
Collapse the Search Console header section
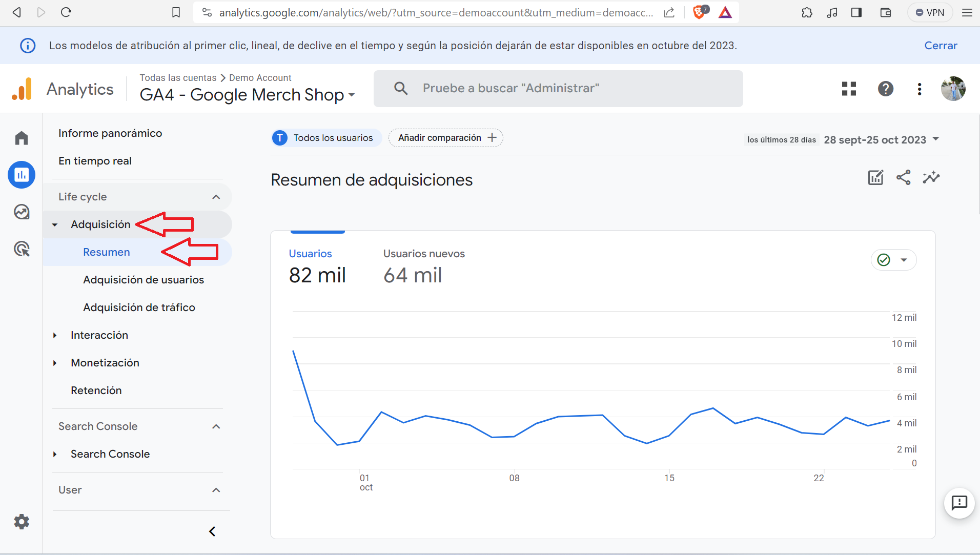(216, 426)
